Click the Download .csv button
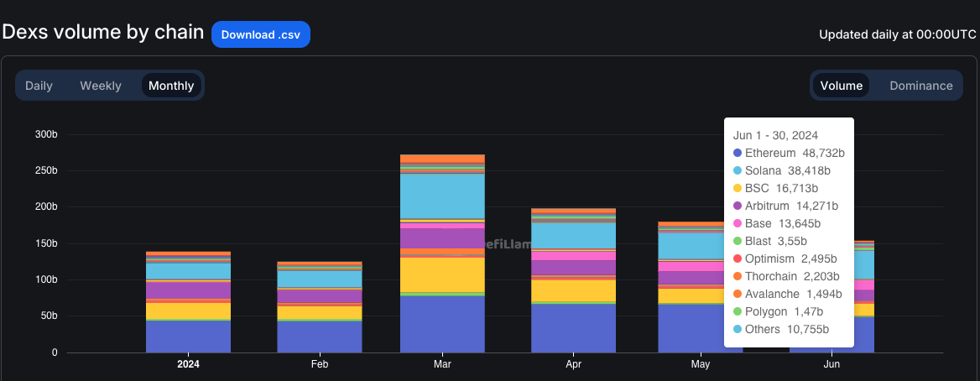Screen dimensions: 980x381 pyautogui.click(x=261, y=34)
